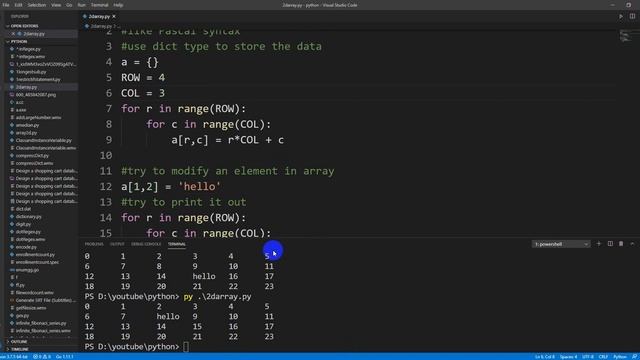Select the TERMINAL panel tab

(177, 244)
